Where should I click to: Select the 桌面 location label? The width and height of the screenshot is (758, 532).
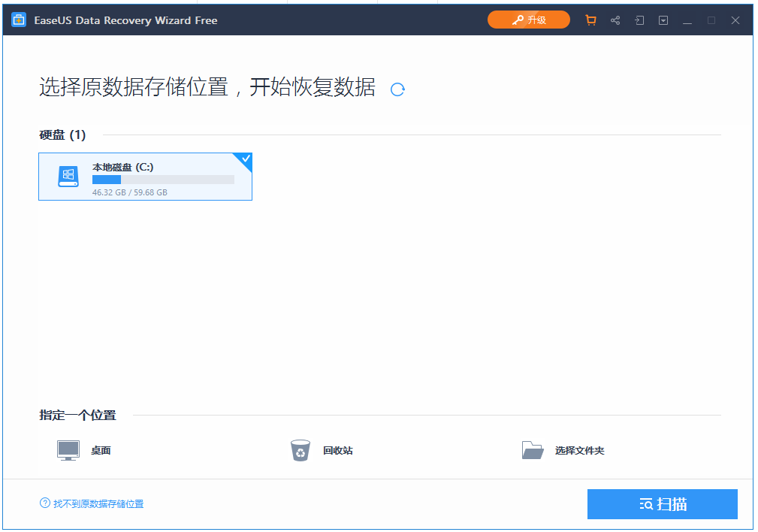pyautogui.click(x=101, y=451)
